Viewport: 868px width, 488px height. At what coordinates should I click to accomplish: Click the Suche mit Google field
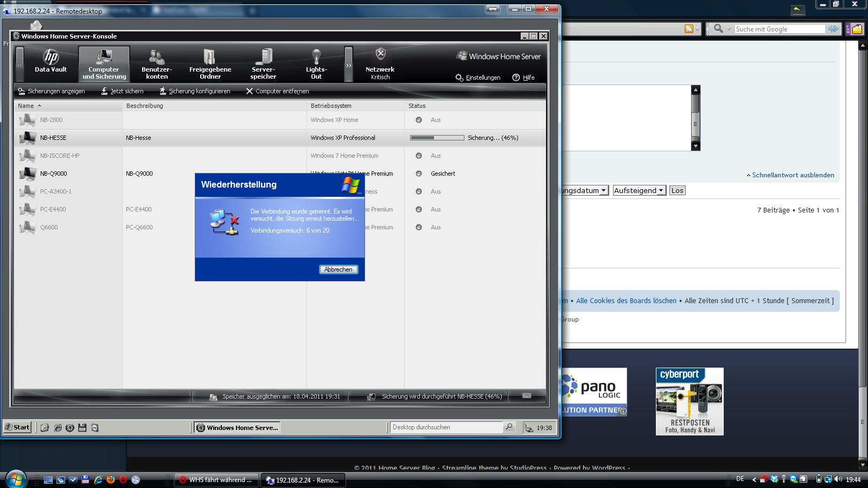point(780,29)
